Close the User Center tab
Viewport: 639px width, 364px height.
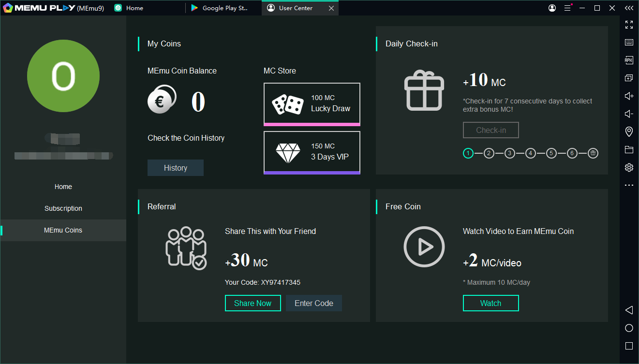click(331, 8)
